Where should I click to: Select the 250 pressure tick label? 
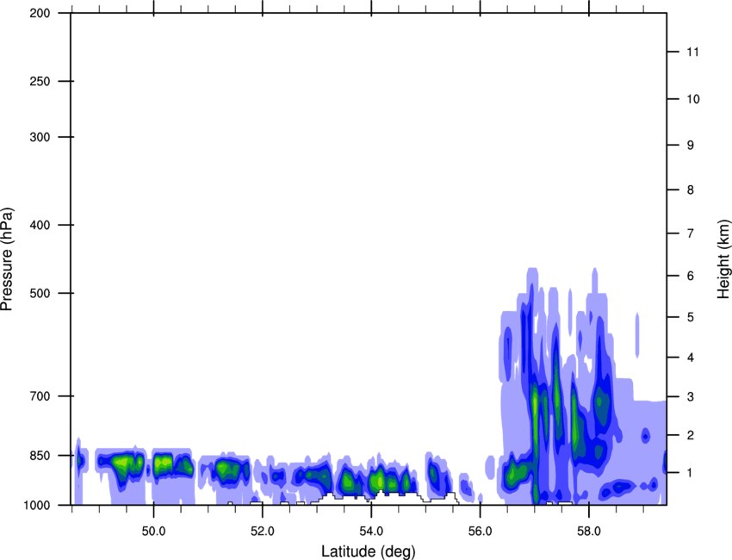click(x=40, y=81)
